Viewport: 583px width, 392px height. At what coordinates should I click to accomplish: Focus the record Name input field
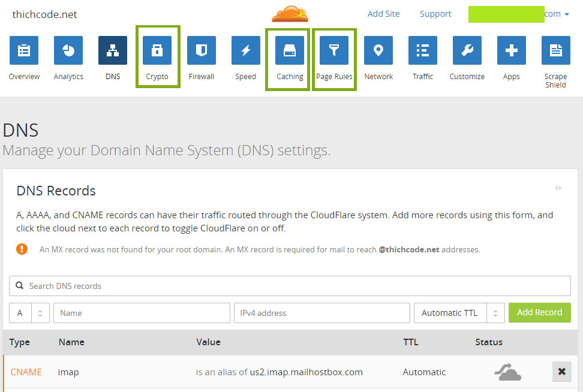coord(142,313)
